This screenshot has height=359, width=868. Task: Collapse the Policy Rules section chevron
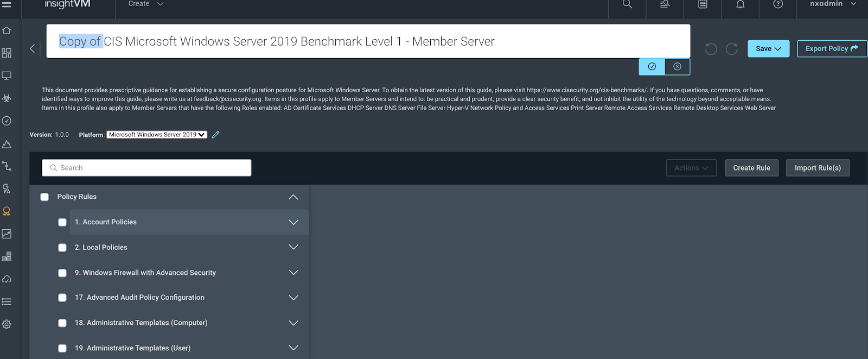293,197
